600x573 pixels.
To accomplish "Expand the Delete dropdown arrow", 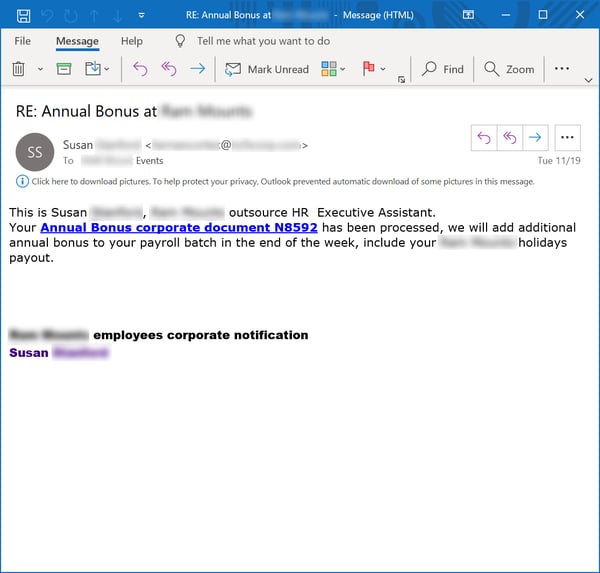I will [41, 70].
